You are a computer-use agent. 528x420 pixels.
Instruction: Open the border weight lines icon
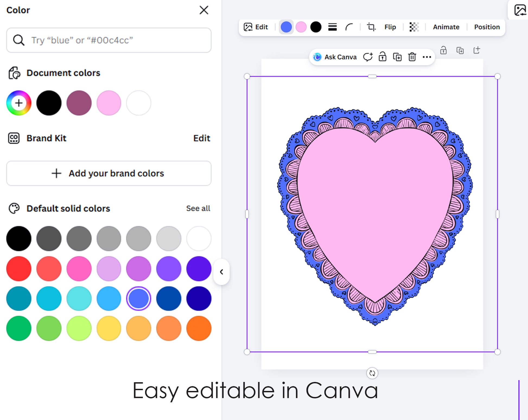tap(332, 27)
